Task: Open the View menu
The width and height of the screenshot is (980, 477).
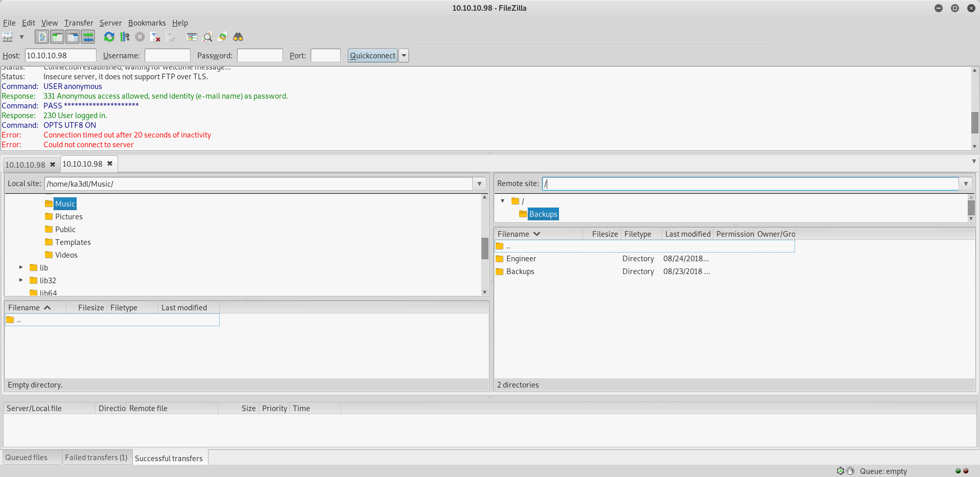Action: [x=50, y=23]
